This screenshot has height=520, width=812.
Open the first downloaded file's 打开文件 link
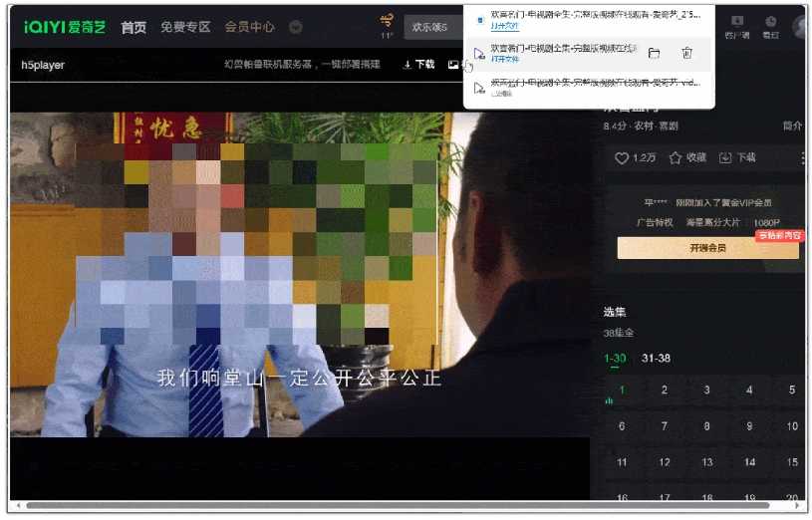click(505, 26)
